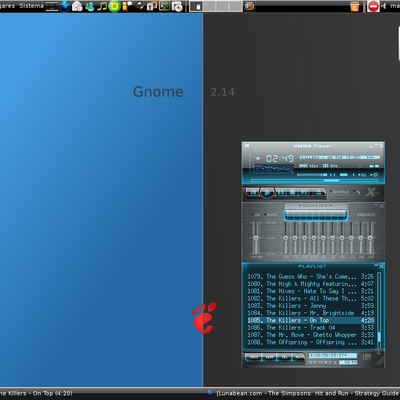The image size is (400, 400).
Task: Pause playback with the XMMS Pause button
Action: coord(281,192)
